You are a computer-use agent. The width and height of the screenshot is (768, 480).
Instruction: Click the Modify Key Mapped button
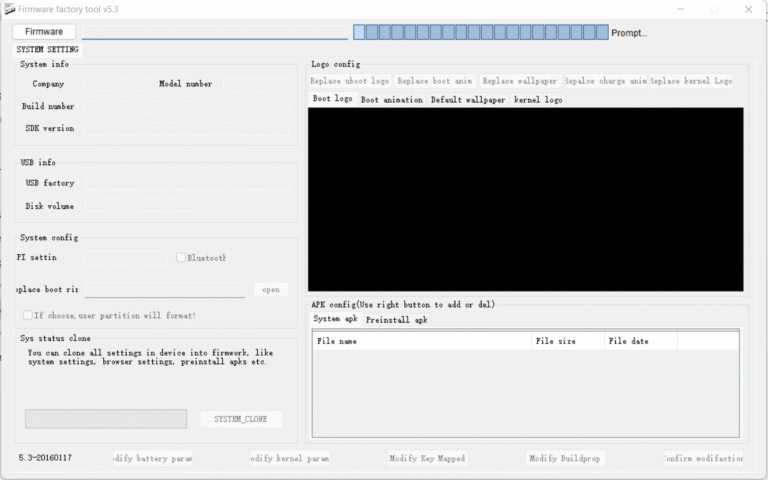coord(427,458)
